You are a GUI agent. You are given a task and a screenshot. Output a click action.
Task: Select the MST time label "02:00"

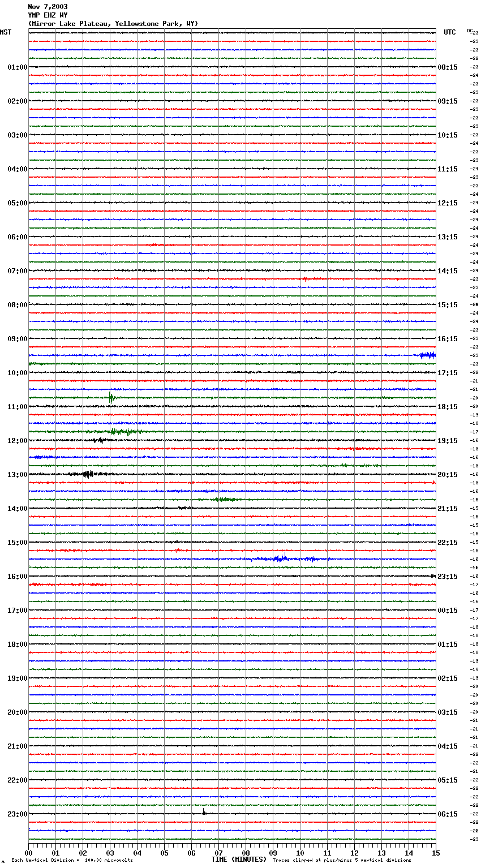(18, 101)
